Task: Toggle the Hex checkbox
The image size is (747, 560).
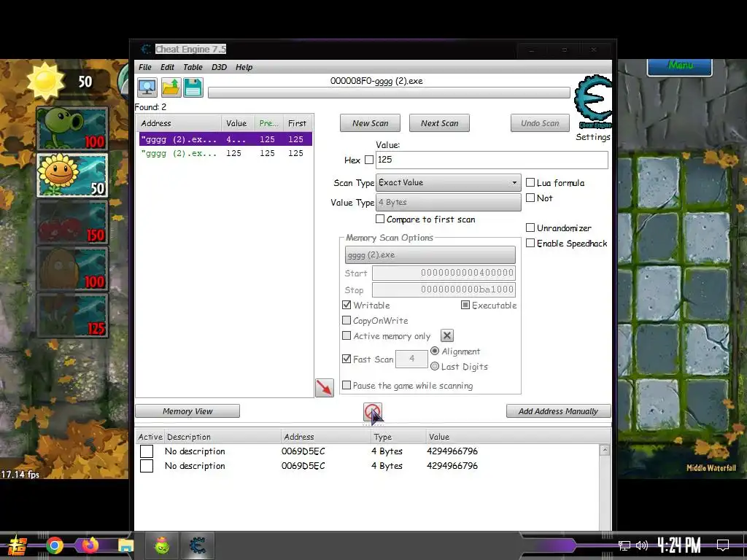Action: tap(368, 160)
